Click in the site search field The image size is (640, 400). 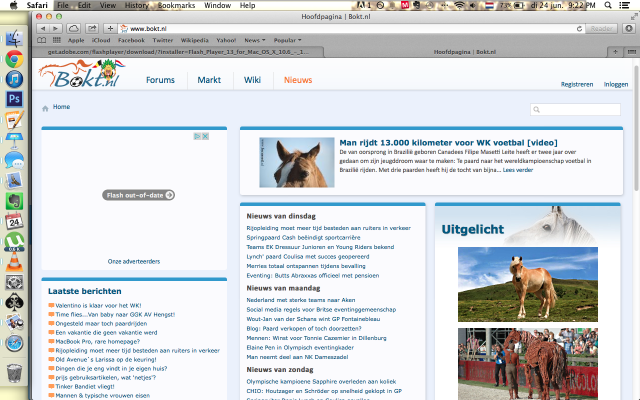(x=575, y=109)
